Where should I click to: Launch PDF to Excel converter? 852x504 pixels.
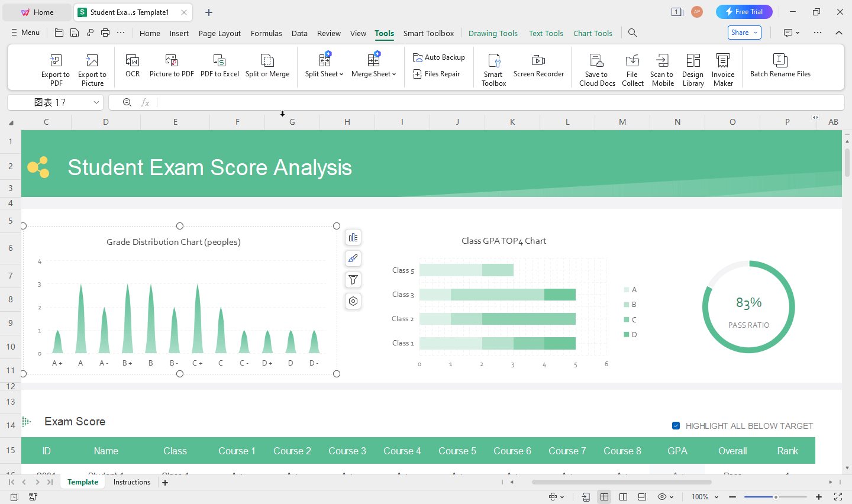pos(220,67)
